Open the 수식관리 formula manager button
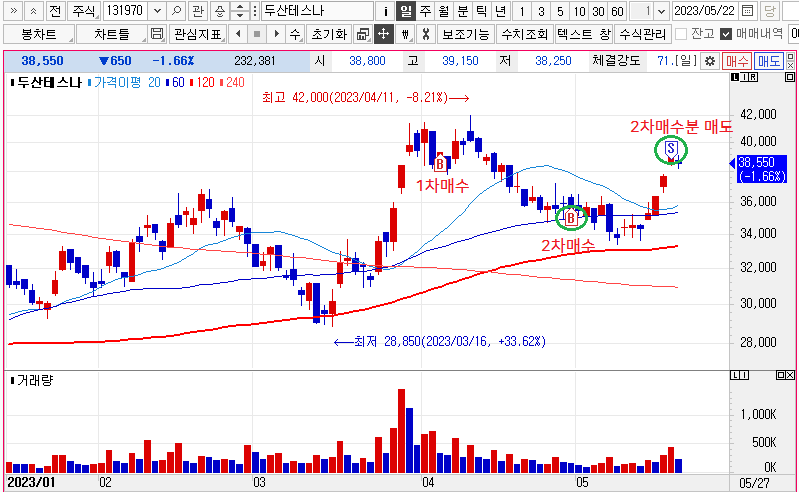799x492 pixels. [643, 34]
